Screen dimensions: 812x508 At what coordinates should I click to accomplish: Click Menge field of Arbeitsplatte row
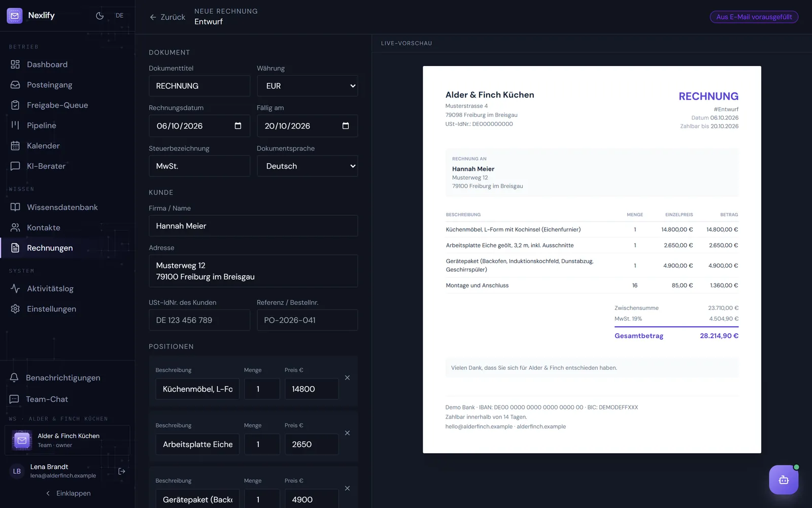pyautogui.click(x=262, y=444)
